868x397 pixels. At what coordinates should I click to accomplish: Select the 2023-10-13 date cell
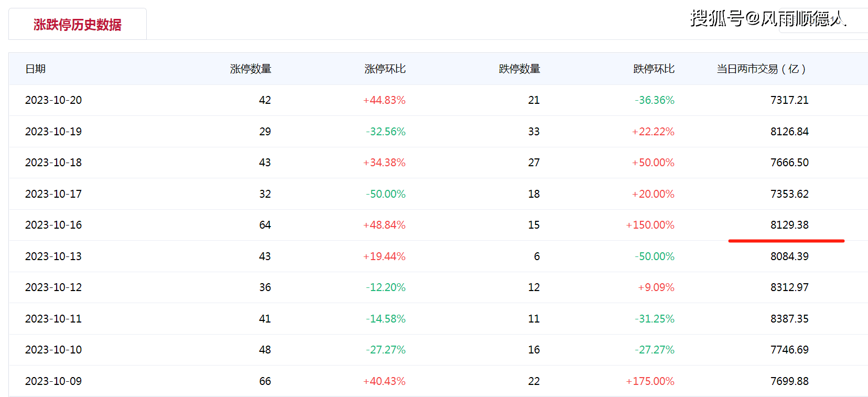pyautogui.click(x=53, y=256)
